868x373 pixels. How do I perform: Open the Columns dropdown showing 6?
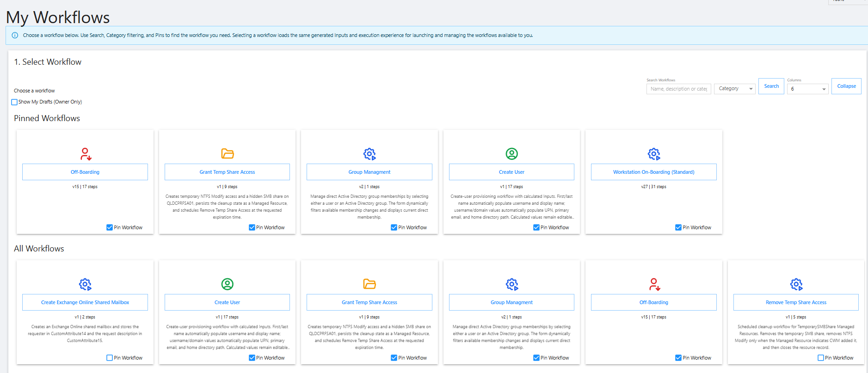808,89
